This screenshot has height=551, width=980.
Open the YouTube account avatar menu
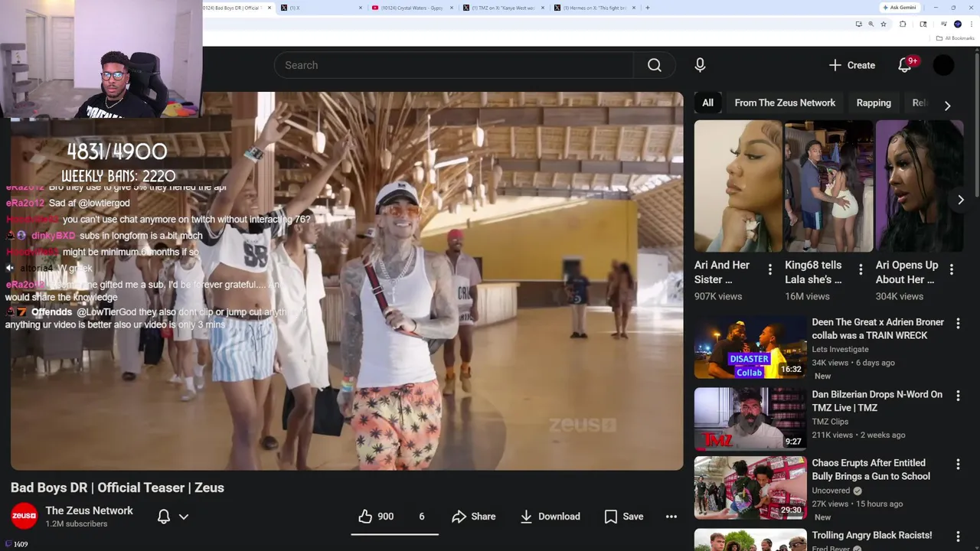[x=943, y=65]
